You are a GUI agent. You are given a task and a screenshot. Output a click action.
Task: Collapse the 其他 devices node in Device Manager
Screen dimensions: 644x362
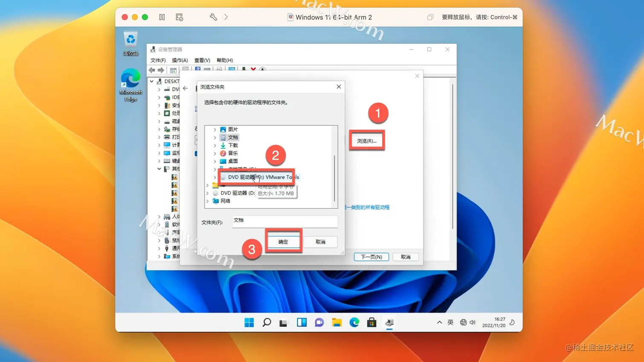coord(159,169)
